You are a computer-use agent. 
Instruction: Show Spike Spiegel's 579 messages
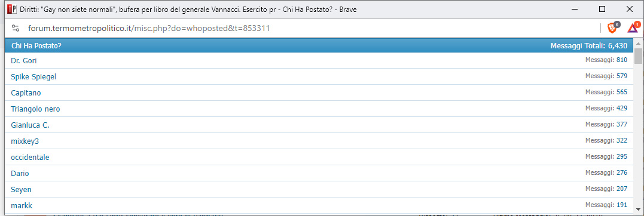click(x=622, y=76)
